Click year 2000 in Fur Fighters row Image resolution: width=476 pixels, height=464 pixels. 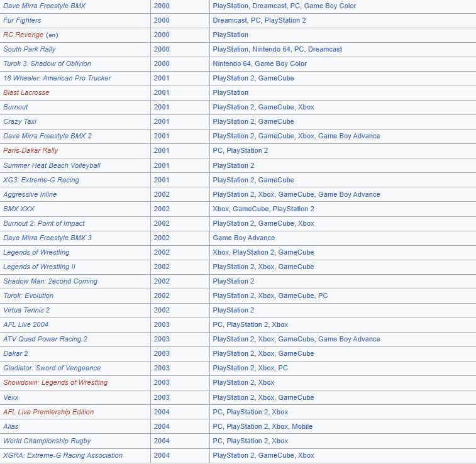pyautogui.click(x=162, y=20)
